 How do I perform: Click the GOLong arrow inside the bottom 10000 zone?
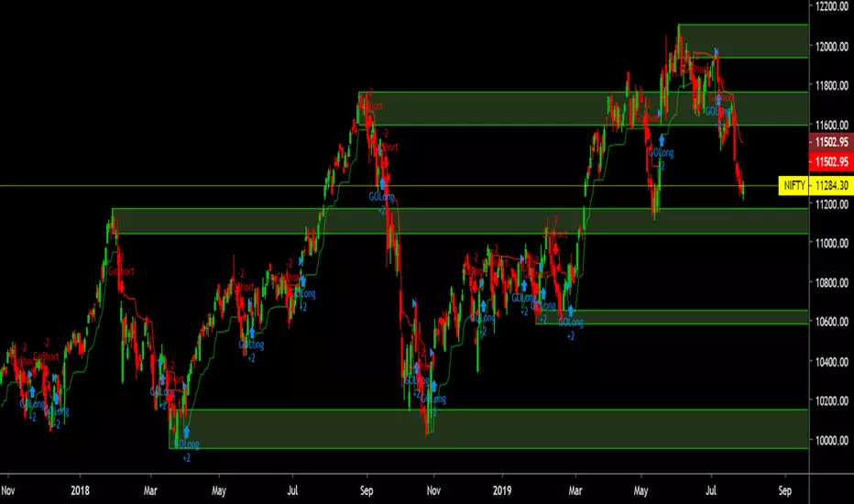coord(186,433)
